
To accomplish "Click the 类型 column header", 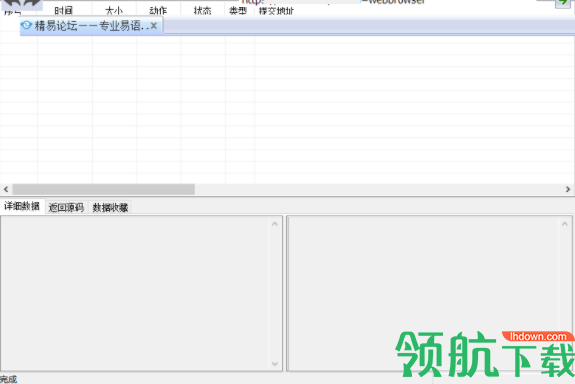I will pyautogui.click(x=238, y=11).
